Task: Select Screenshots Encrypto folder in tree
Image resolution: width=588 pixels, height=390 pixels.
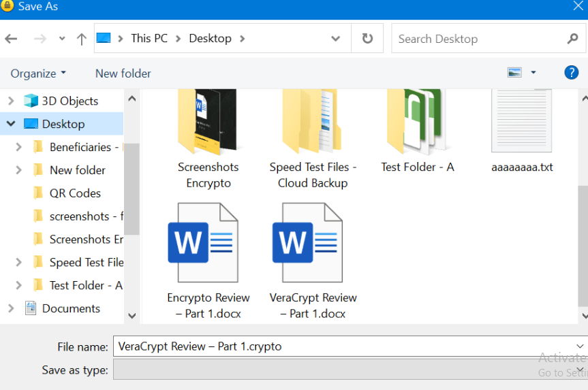Action: tap(87, 239)
